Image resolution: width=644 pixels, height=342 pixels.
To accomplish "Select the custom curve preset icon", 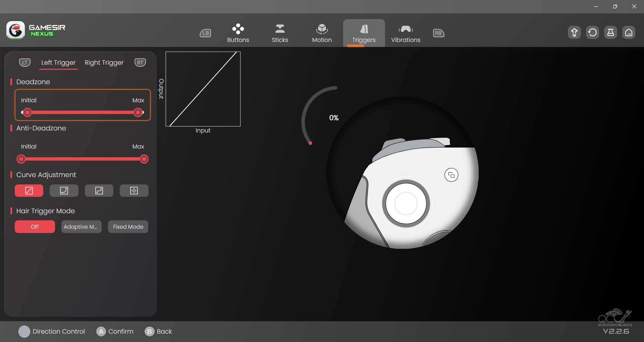I will 134,191.
